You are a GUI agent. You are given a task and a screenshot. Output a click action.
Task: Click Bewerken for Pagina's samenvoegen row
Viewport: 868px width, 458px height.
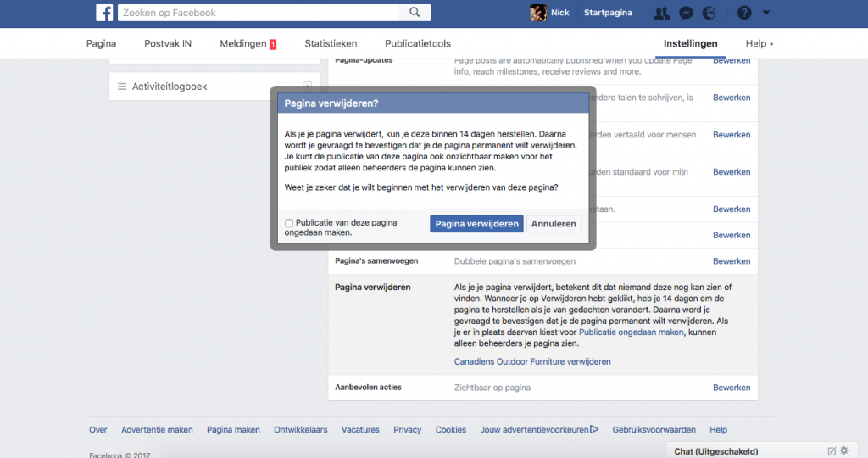[732, 261]
